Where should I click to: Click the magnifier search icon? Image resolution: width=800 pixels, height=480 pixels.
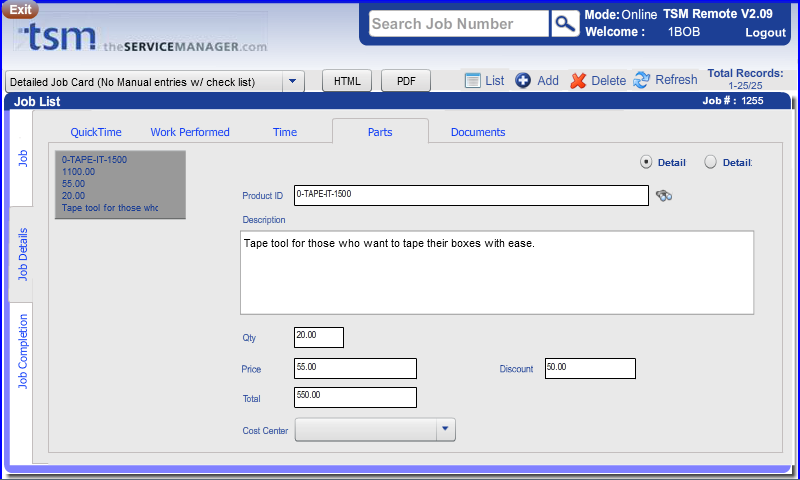coord(565,23)
